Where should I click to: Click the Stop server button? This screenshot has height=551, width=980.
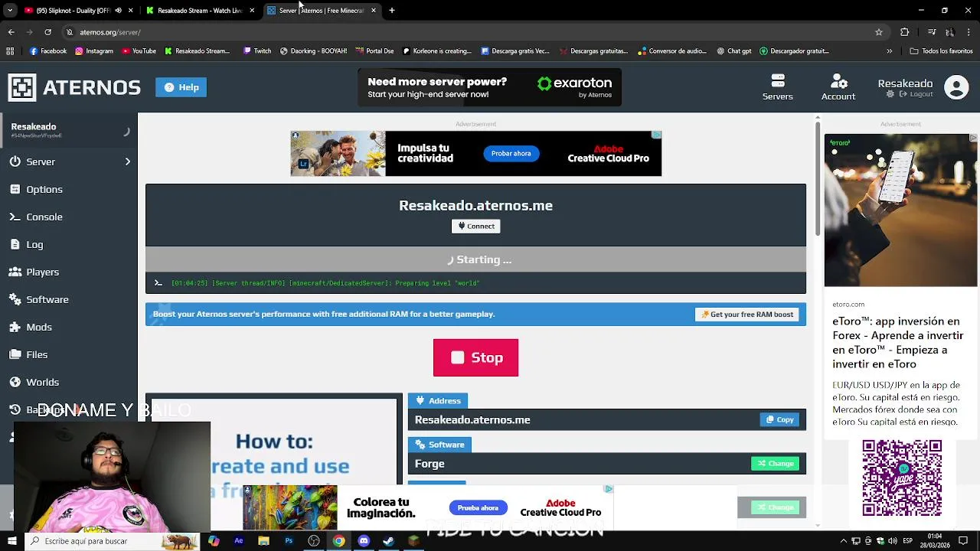tap(475, 357)
